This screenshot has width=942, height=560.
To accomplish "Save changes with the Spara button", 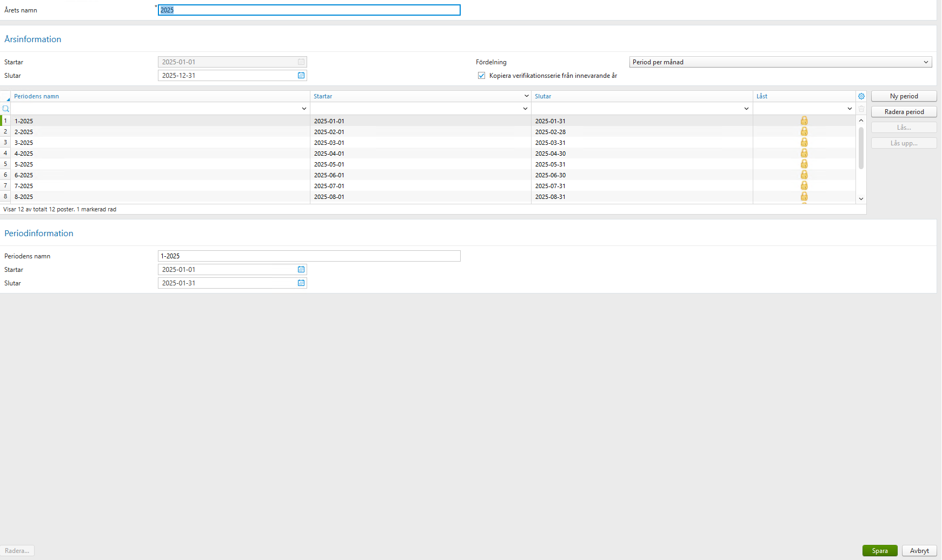I will pos(880,550).
